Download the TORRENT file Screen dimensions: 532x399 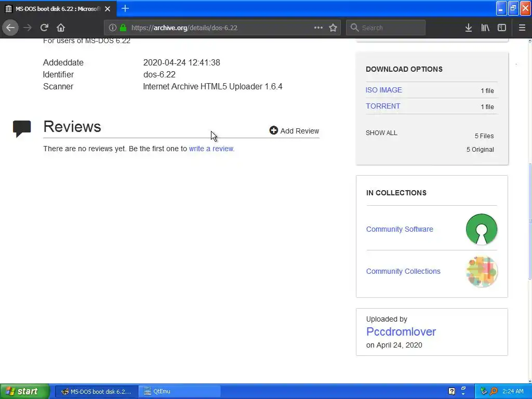[383, 106]
